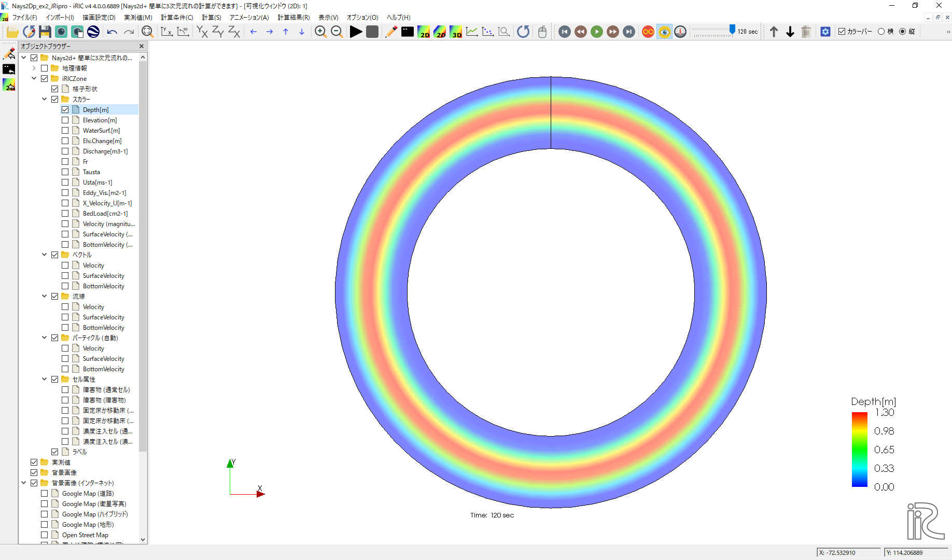Switch to the ZY plane view
952x560 pixels.
[x=218, y=32]
